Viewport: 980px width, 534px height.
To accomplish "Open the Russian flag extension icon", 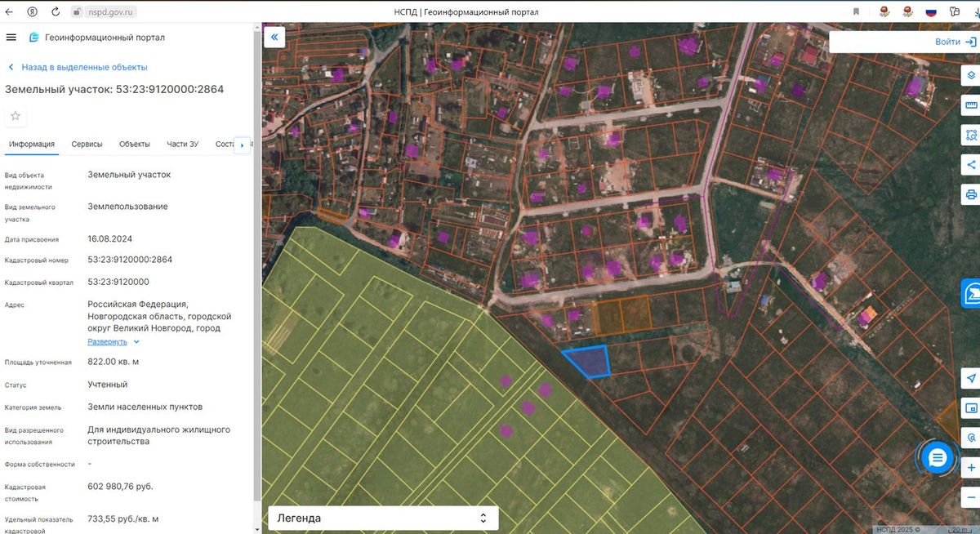I will pyautogui.click(x=930, y=11).
